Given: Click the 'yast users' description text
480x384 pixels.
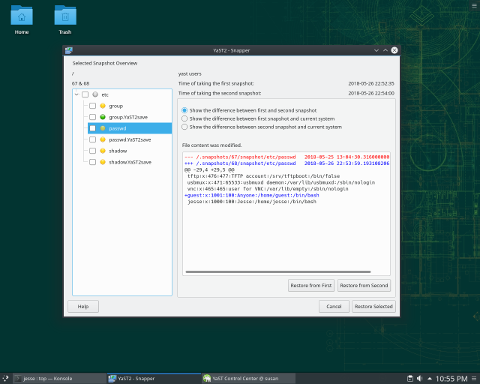Looking at the screenshot, I should point(190,74).
